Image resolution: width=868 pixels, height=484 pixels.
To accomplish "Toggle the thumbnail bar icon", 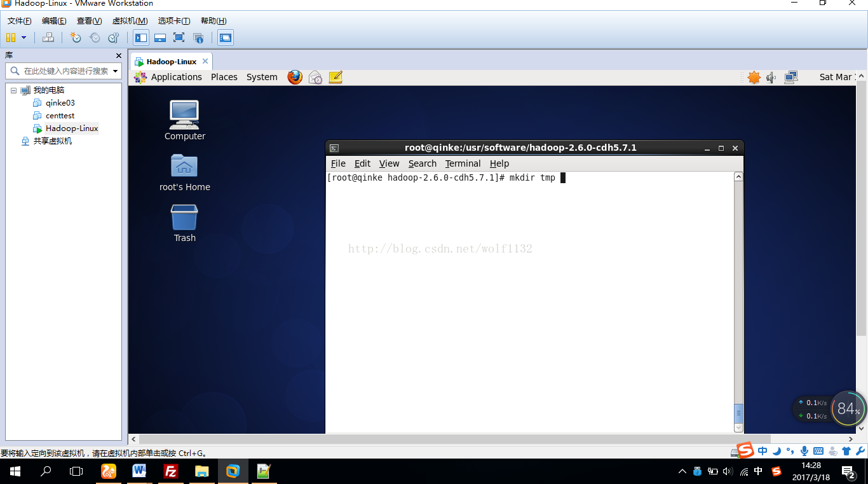I will click(x=160, y=38).
